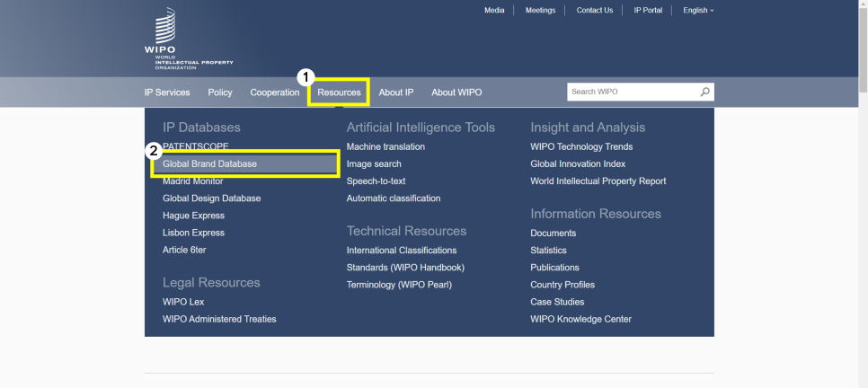This screenshot has height=388, width=868.
Task: Click the Legal Resources heading
Action: point(211,283)
